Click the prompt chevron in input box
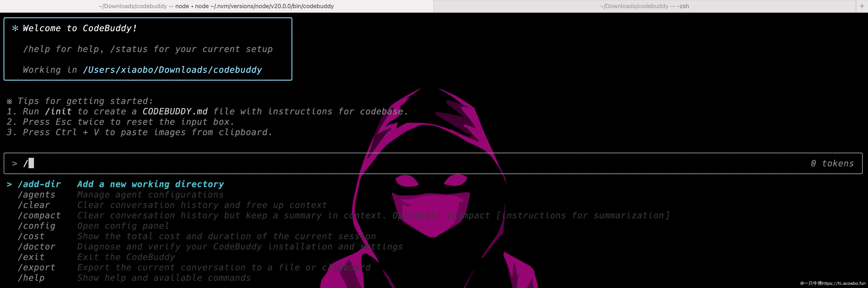The image size is (868, 288). tap(15, 164)
